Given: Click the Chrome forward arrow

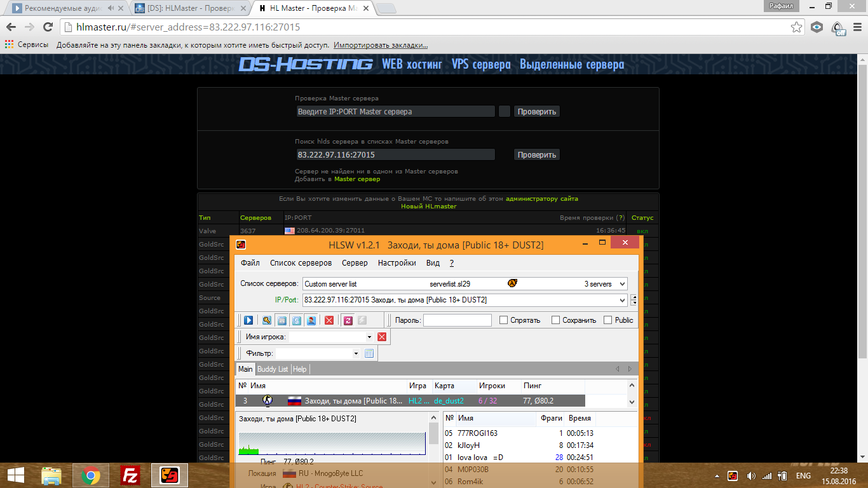Looking at the screenshot, I should pos(29,27).
